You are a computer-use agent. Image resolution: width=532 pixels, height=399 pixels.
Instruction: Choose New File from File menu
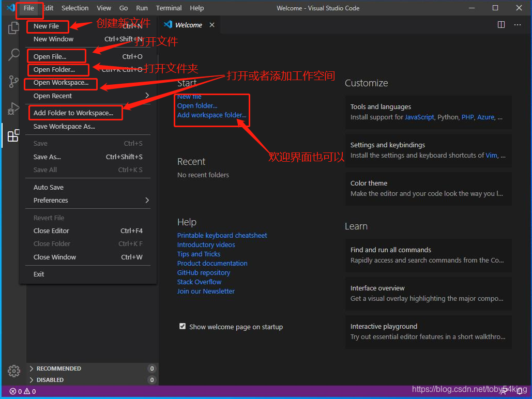click(87, 26)
